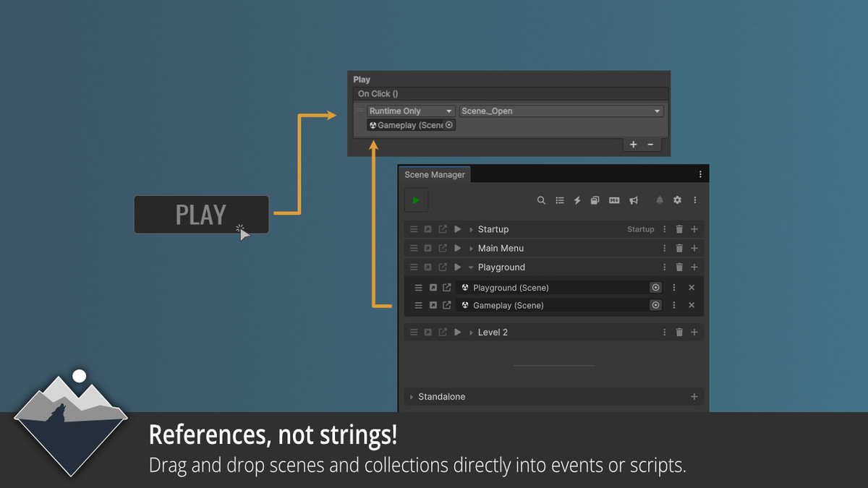Click the green Play button in Scene Manager

point(416,200)
